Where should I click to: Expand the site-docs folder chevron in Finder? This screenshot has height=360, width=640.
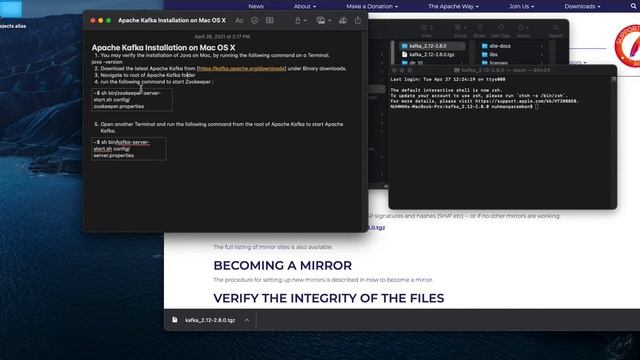tap(542, 46)
